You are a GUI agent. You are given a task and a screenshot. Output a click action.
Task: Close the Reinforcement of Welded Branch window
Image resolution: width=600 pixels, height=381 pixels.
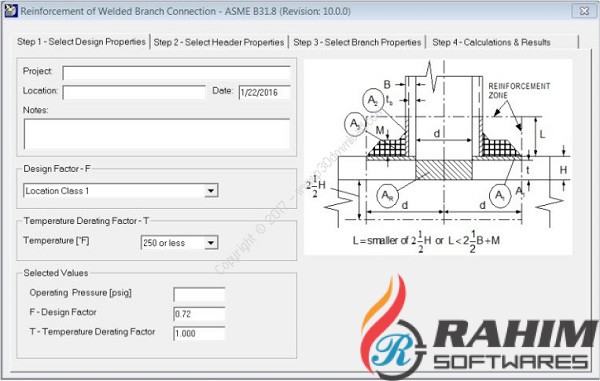[584, 11]
